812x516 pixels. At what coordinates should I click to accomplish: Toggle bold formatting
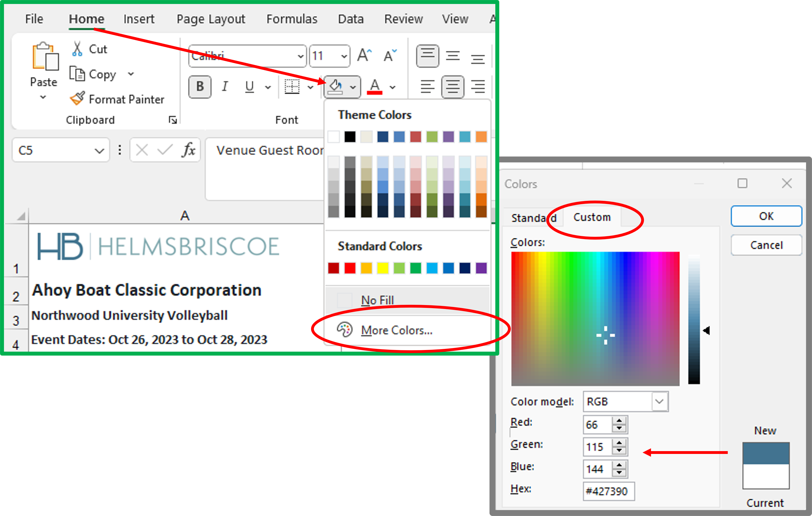pos(199,87)
